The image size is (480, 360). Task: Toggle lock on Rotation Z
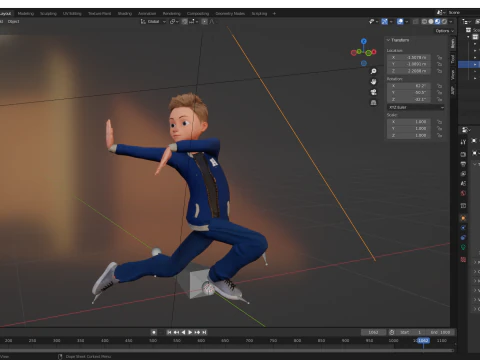point(439,99)
